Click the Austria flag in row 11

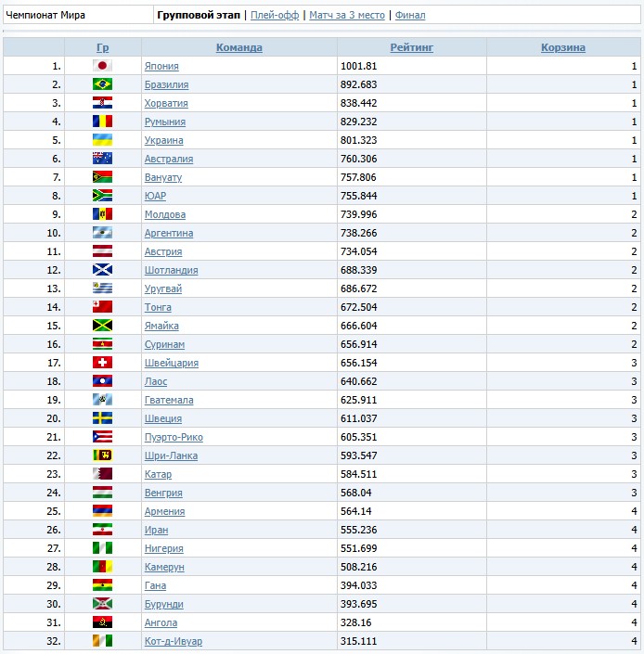[102, 251]
